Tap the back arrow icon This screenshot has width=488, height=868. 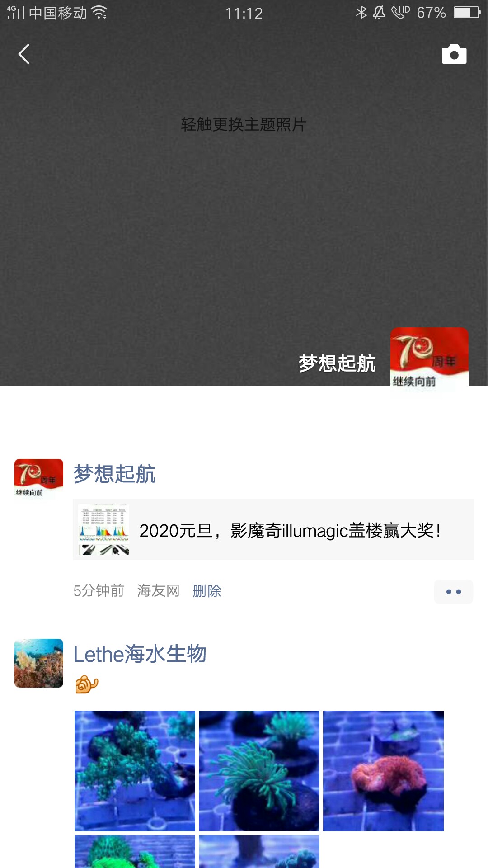coord(24,54)
